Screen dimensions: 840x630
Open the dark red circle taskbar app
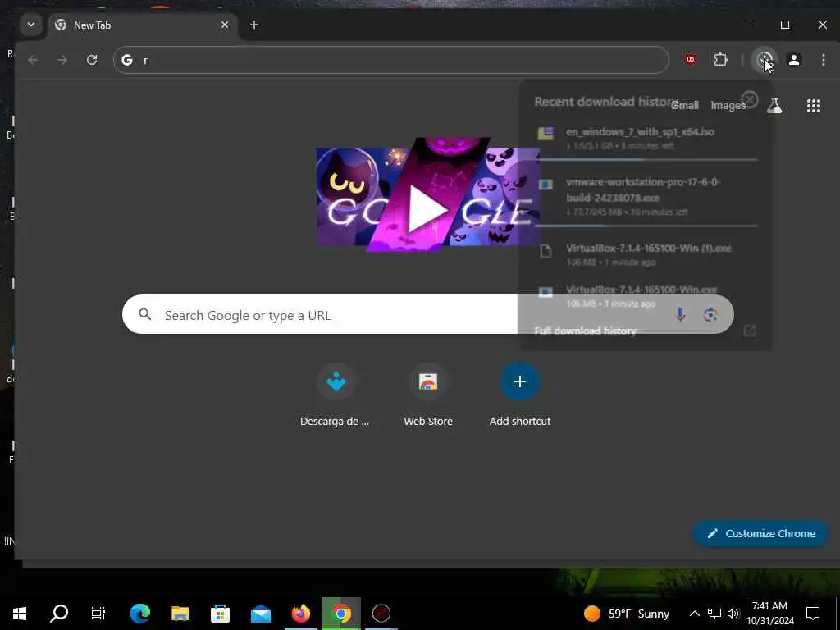(x=381, y=614)
